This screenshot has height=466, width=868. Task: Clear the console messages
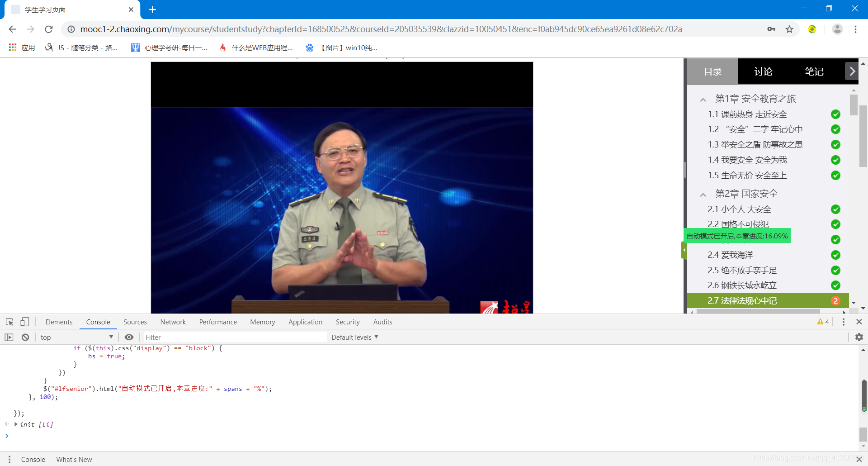click(x=25, y=337)
